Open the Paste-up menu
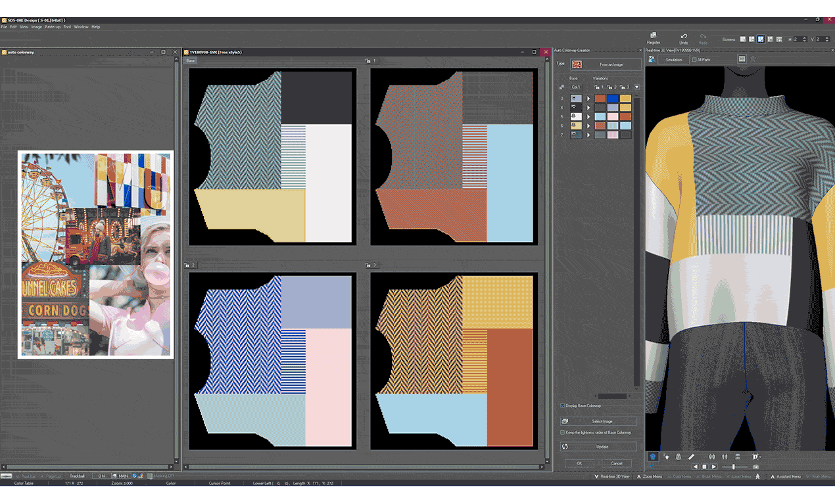The height and width of the screenshot is (504, 835). (53, 27)
